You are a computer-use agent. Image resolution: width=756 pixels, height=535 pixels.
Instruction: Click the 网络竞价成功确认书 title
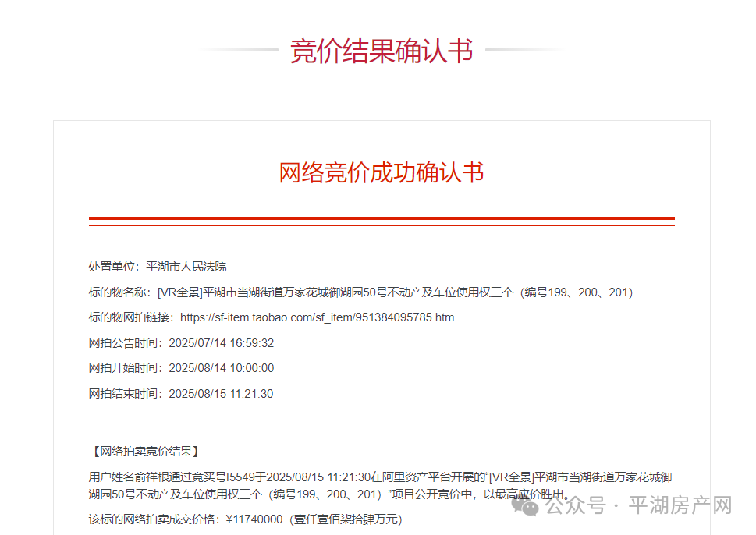click(382, 172)
